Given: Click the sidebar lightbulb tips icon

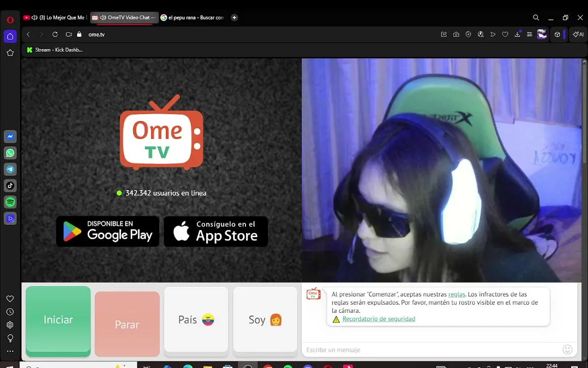Looking at the screenshot, I should tap(10, 338).
